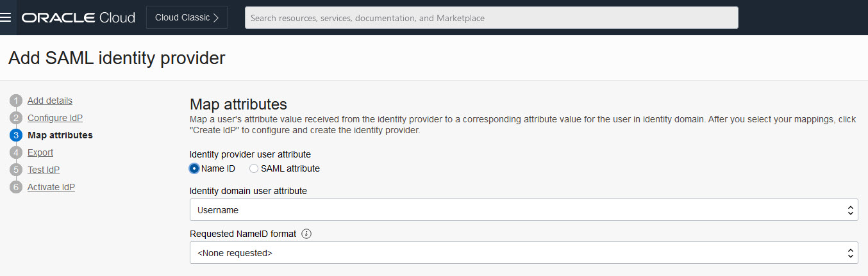Go to the Configure IdP step

pyautogui.click(x=55, y=118)
